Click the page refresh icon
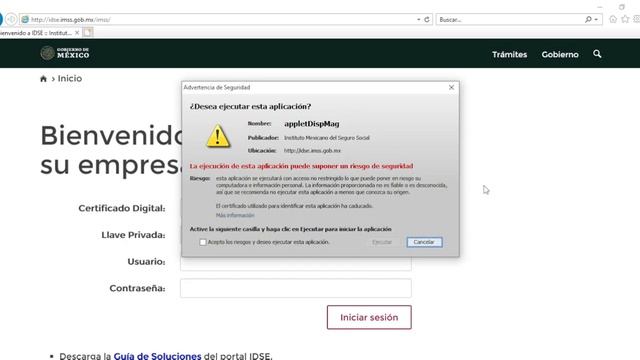Viewport: 640px width, 360px height. (427, 19)
